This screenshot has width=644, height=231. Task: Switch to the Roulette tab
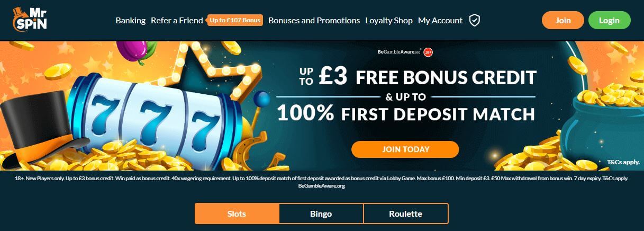coord(406,214)
